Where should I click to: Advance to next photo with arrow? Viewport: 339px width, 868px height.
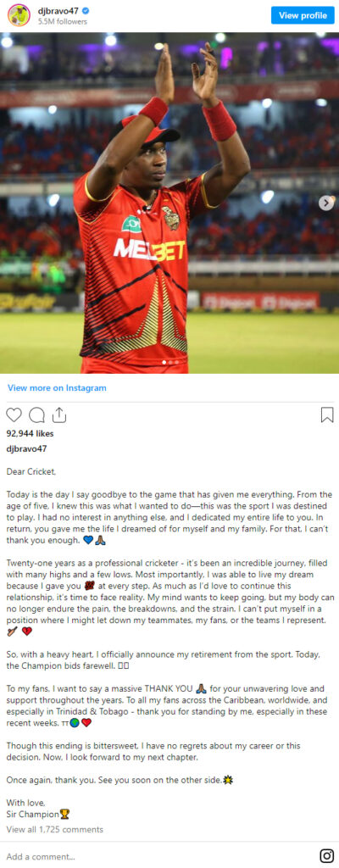coord(325,203)
